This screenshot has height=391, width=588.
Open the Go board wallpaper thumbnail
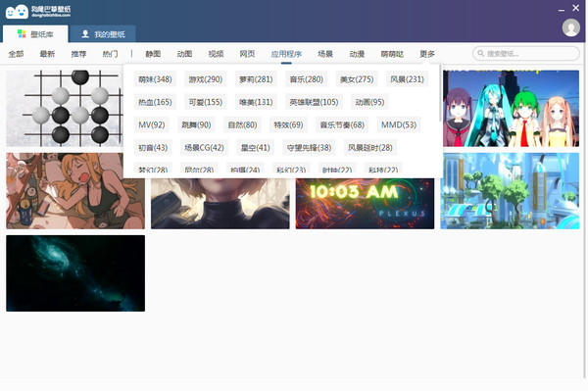65,109
